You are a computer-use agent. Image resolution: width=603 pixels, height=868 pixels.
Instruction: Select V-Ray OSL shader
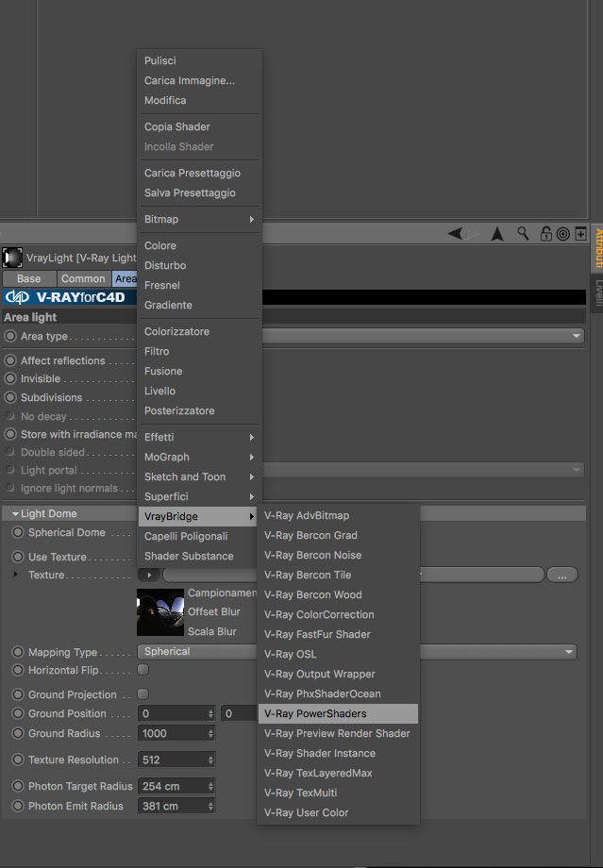338,655
